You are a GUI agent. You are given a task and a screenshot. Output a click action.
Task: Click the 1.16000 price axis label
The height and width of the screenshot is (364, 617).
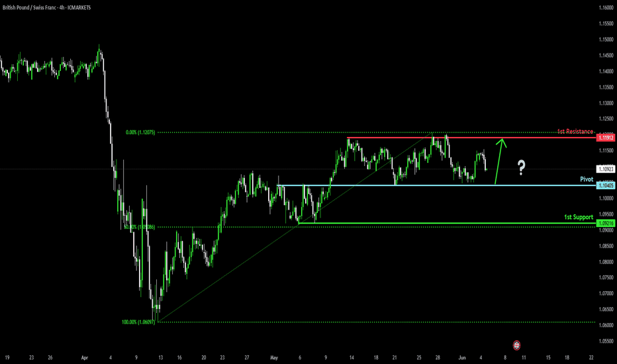click(x=606, y=7)
